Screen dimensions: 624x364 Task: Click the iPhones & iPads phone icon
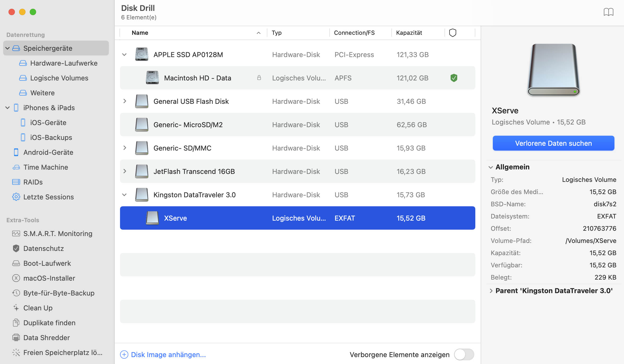[x=16, y=108]
